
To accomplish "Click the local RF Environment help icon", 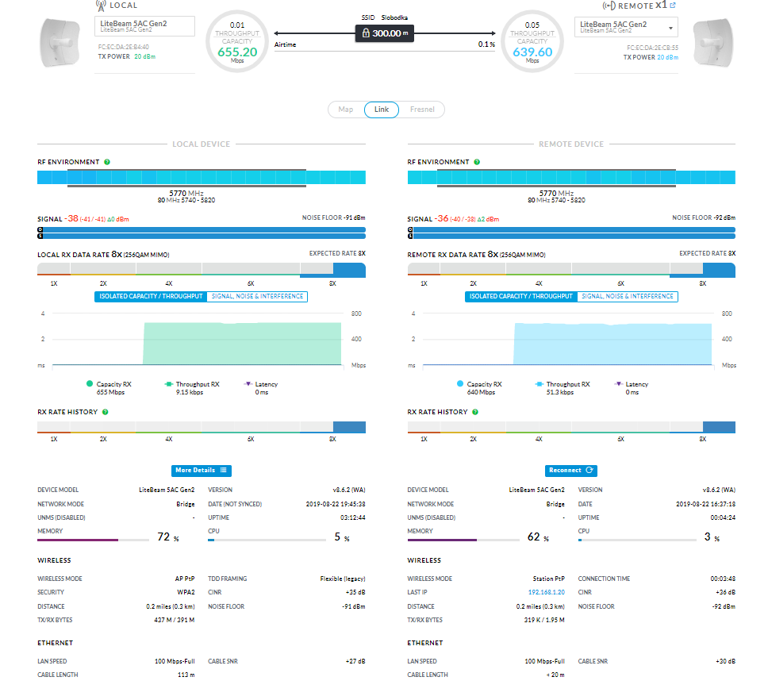I will click(107, 162).
